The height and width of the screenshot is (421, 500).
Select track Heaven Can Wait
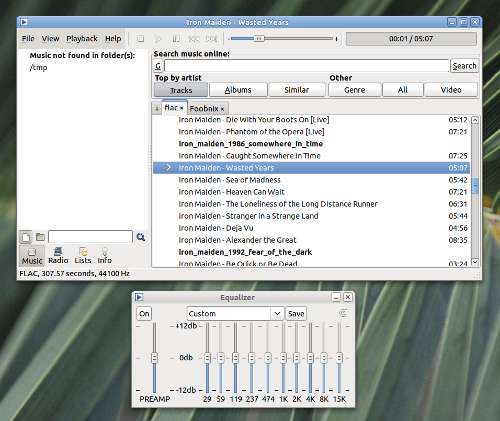point(311,192)
